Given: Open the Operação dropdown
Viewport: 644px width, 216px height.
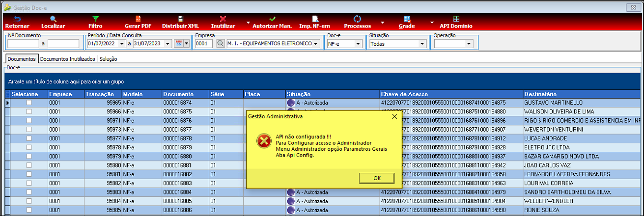Looking at the screenshot, I should tap(469, 44).
